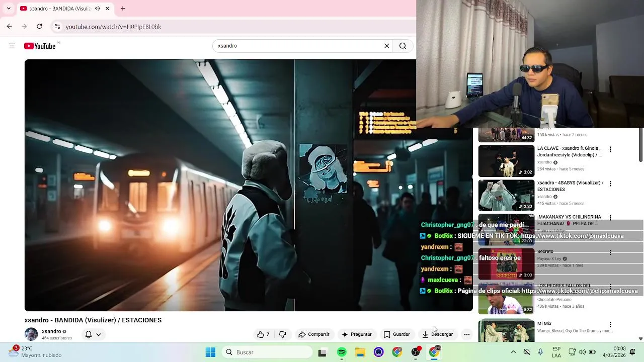Open options menu for MAKANAKY VS CHILINDRINA video
The height and width of the screenshot is (362, 644).
[x=610, y=218]
